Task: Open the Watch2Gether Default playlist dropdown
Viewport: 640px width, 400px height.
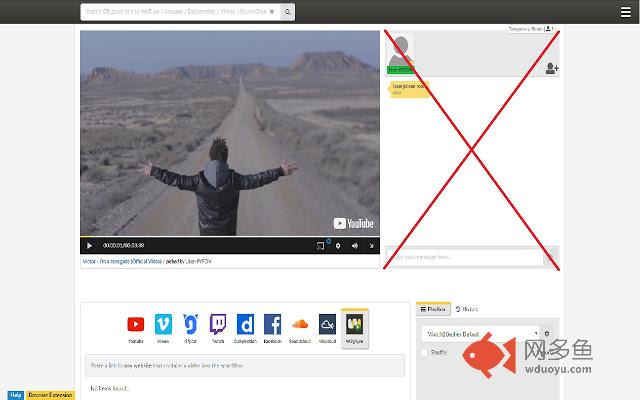Action: tap(481, 334)
